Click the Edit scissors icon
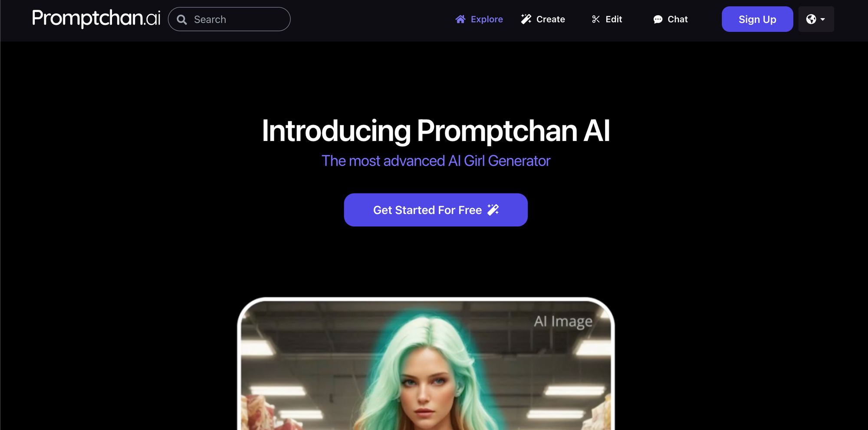This screenshot has height=430, width=868. tap(596, 19)
